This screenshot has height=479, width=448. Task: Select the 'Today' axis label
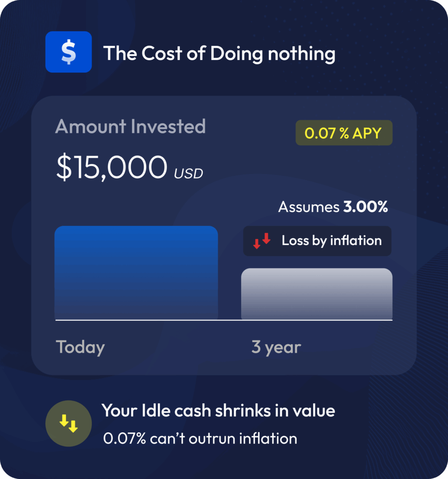point(80,348)
